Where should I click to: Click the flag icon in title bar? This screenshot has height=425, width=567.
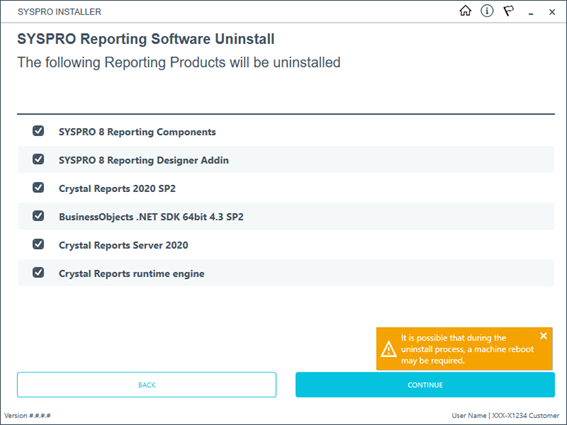point(509,11)
